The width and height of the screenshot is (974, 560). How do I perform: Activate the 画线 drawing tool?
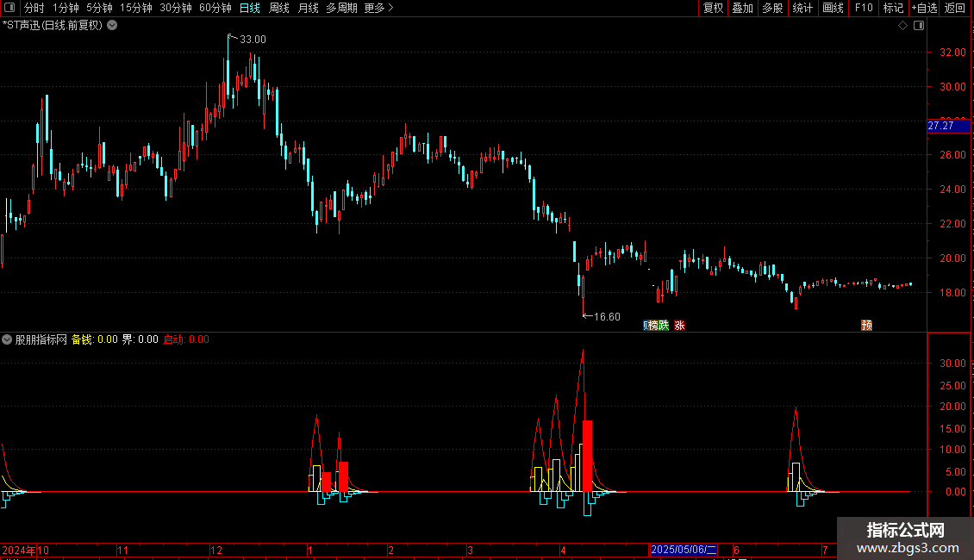point(833,8)
